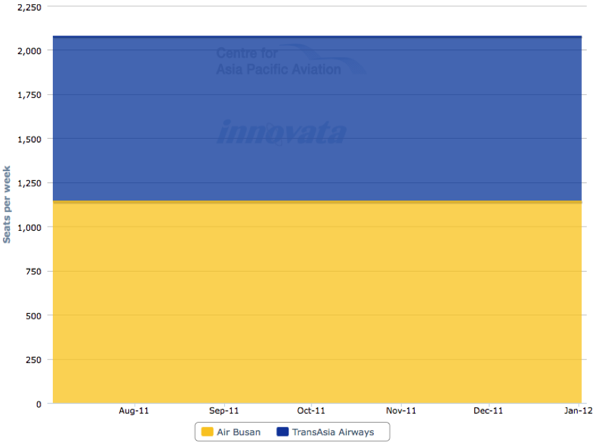Select the Nov-11 x-axis label

(x=400, y=411)
